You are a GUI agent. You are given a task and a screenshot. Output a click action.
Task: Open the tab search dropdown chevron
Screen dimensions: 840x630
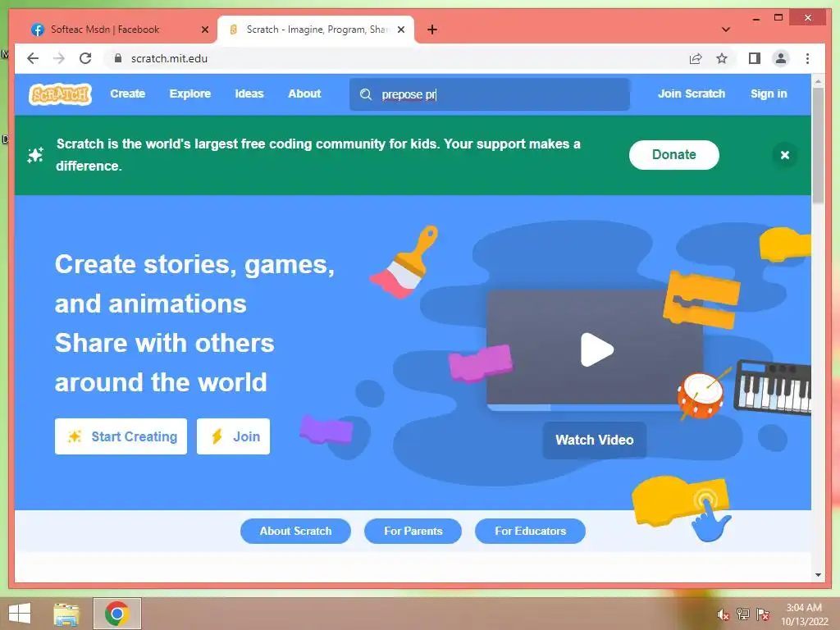click(x=725, y=30)
